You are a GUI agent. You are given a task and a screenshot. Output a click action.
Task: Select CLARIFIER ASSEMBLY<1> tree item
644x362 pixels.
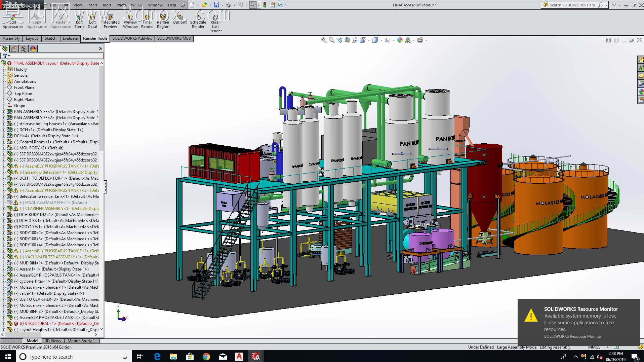pos(60,209)
